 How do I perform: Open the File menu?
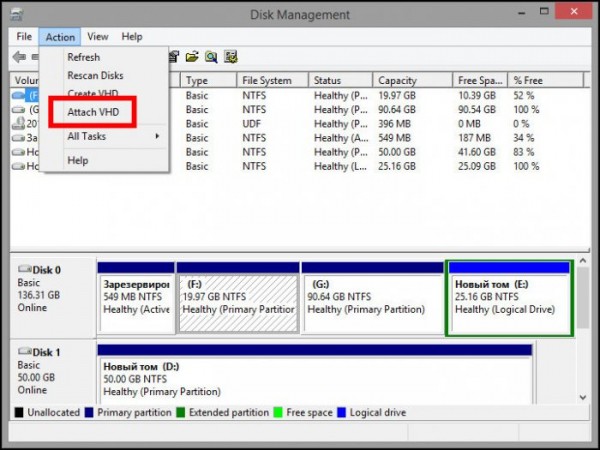24,37
